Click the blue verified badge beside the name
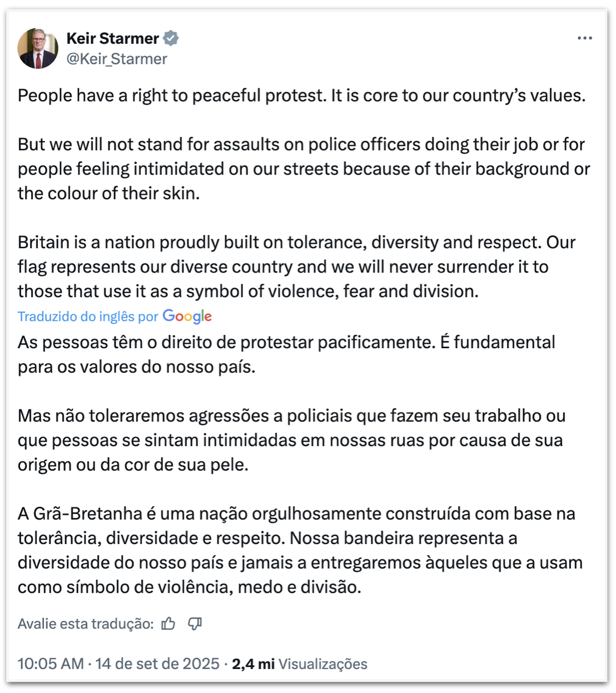The height and width of the screenshot is (693, 616). pyautogui.click(x=171, y=38)
